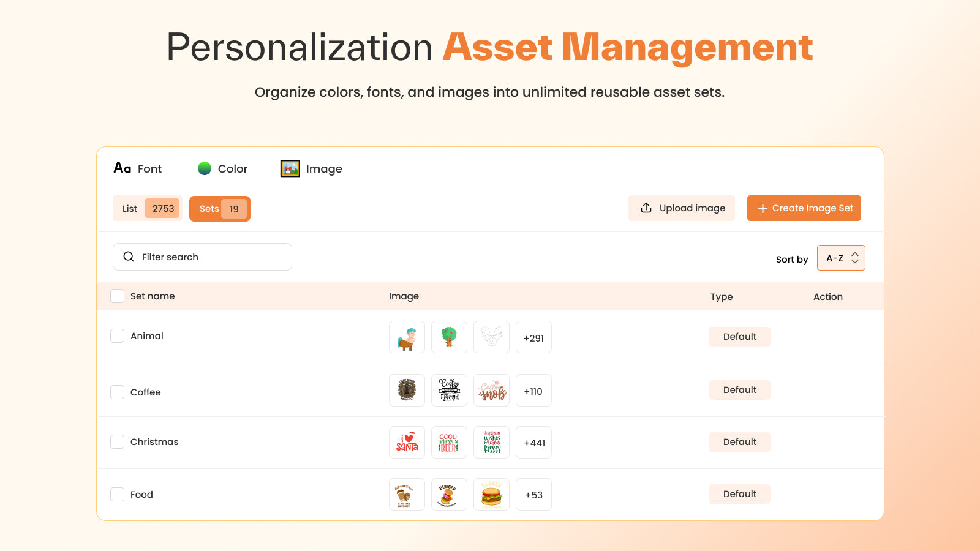
Task: Click the magnifier icon in filter search
Action: click(129, 257)
